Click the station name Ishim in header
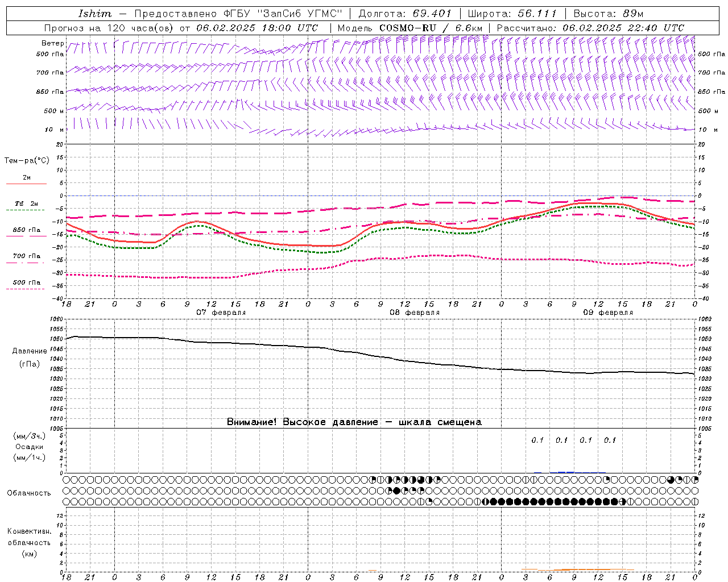This screenshot has height=582, width=728. tap(95, 14)
